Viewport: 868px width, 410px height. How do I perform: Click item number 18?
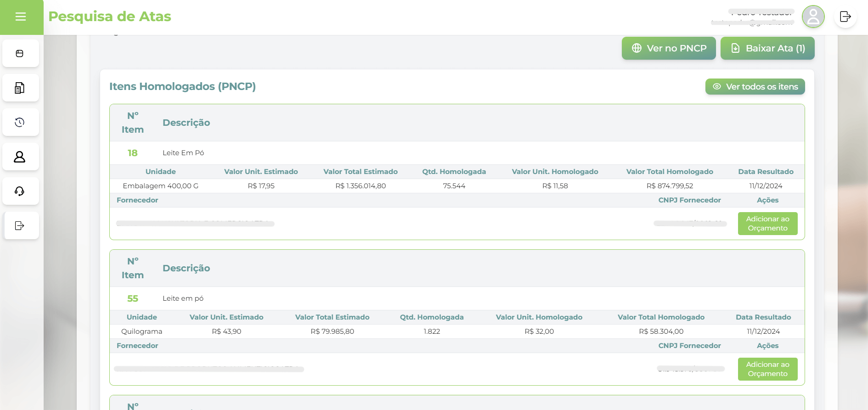point(133,153)
